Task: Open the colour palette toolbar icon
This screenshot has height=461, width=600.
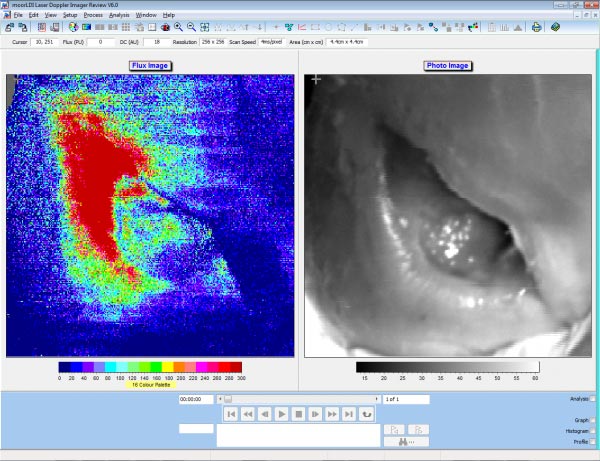Action: (x=73, y=27)
